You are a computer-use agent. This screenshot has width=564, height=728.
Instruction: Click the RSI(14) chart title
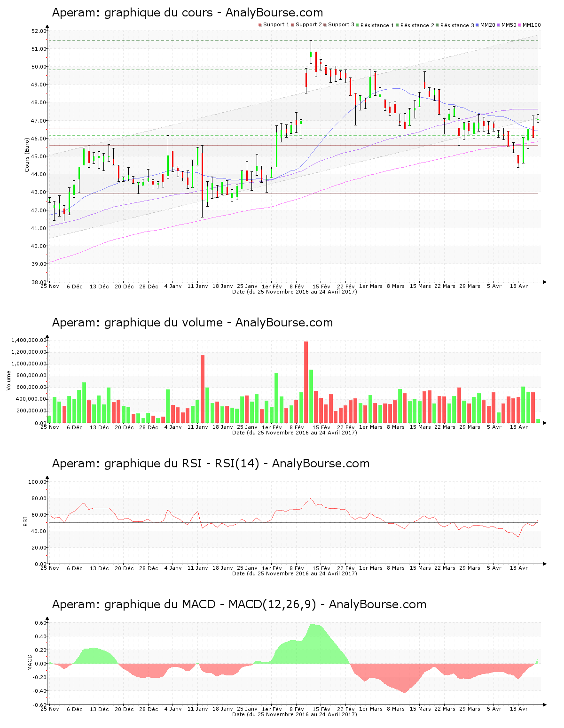click(211, 464)
